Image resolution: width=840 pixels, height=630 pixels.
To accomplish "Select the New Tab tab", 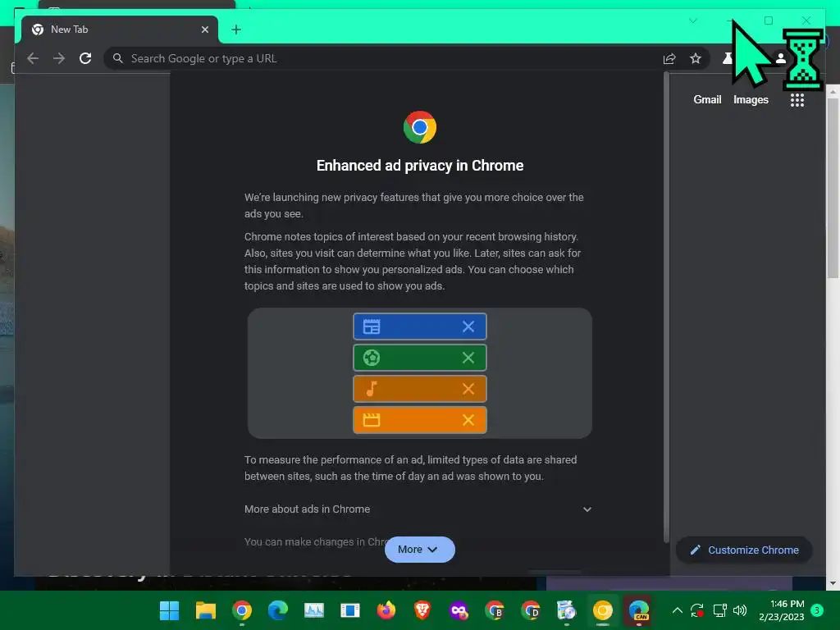I will [120, 30].
